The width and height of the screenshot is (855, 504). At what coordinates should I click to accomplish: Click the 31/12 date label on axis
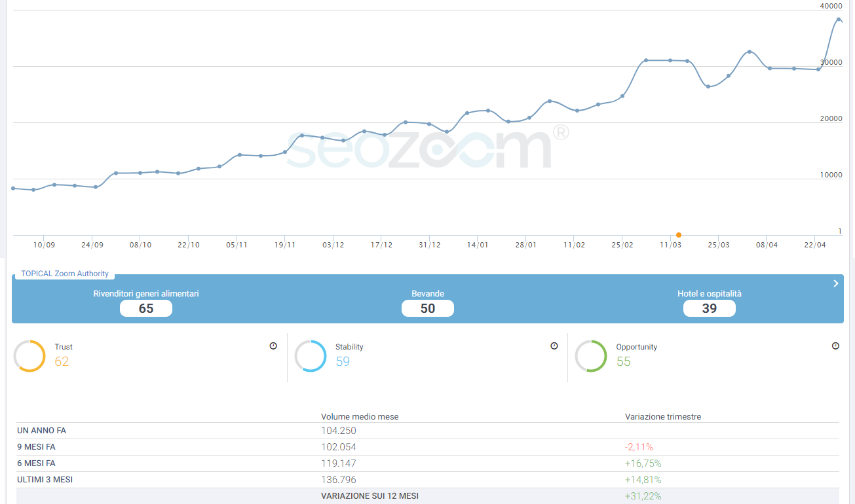(430, 245)
